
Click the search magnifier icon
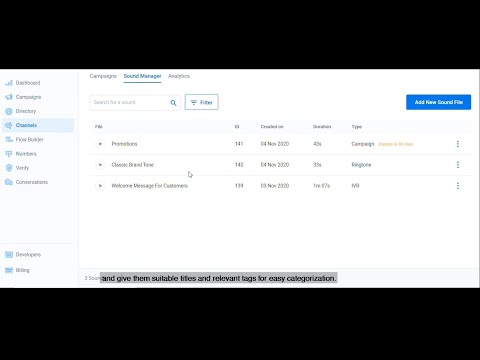(173, 103)
